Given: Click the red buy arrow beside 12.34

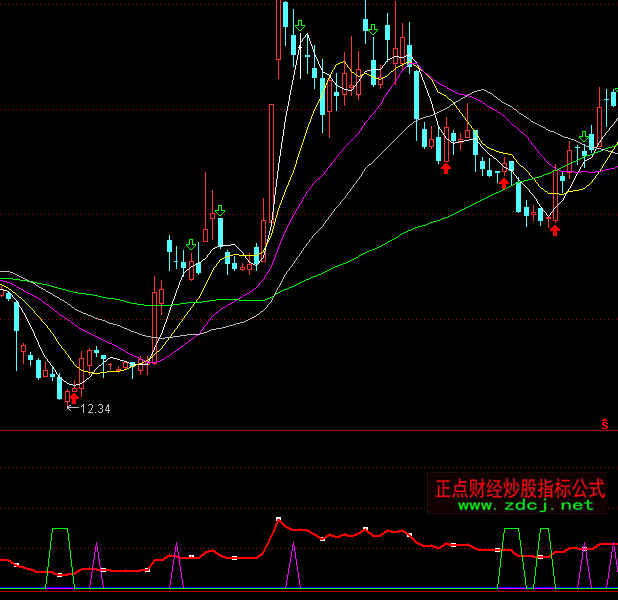Looking at the screenshot, I should (73, 398).
